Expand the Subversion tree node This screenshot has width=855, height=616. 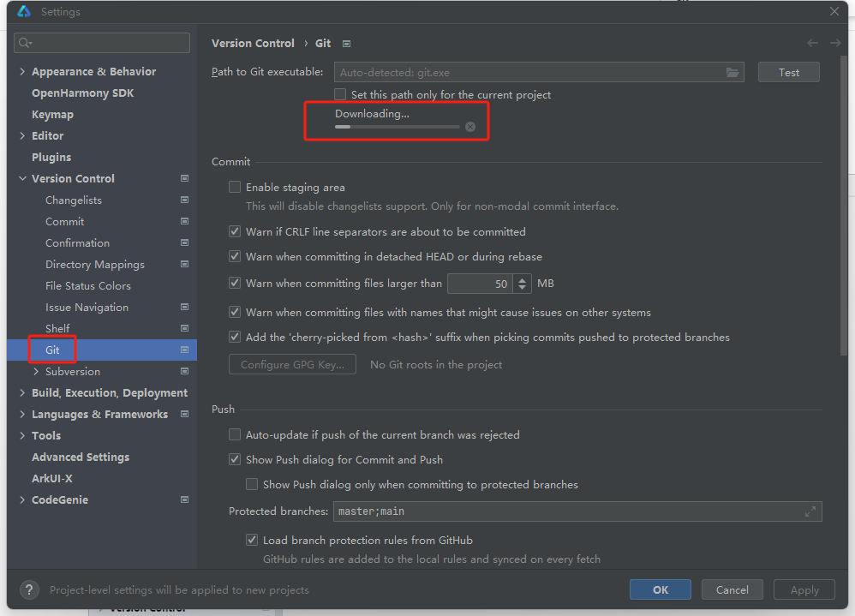[x=36, y=371]
